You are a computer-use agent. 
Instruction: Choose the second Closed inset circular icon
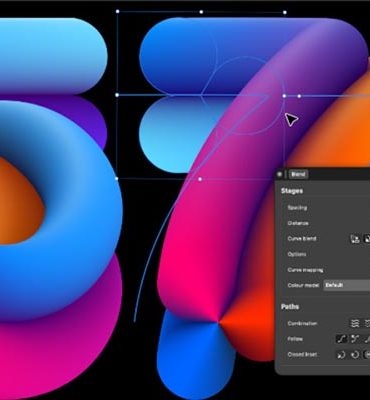pos(355,355)
